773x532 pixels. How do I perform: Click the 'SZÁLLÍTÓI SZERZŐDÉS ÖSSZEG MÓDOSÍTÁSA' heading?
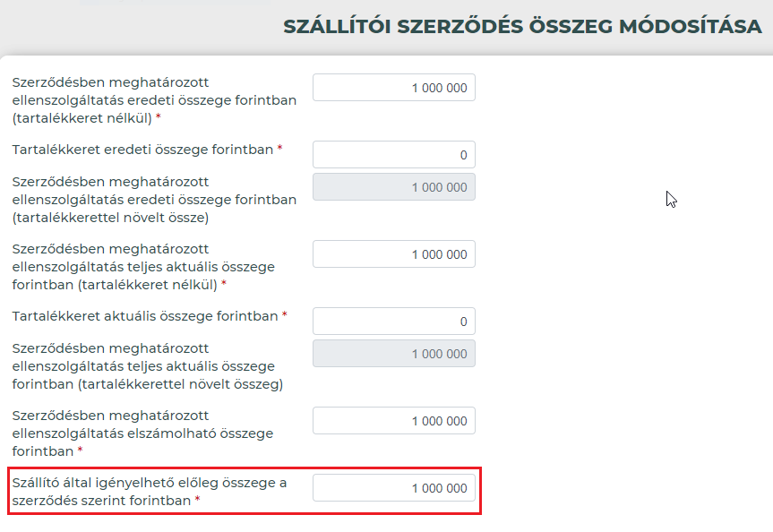click(x=522, y=27)
